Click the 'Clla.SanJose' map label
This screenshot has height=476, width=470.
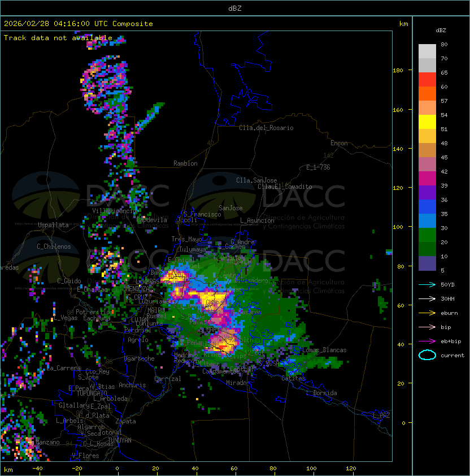click(x=256, y=180)
